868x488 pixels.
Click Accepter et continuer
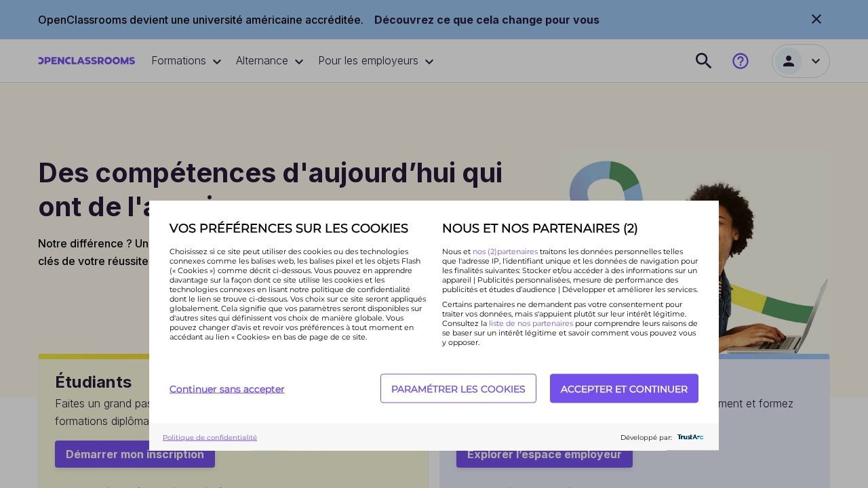(x=624, y=388)
